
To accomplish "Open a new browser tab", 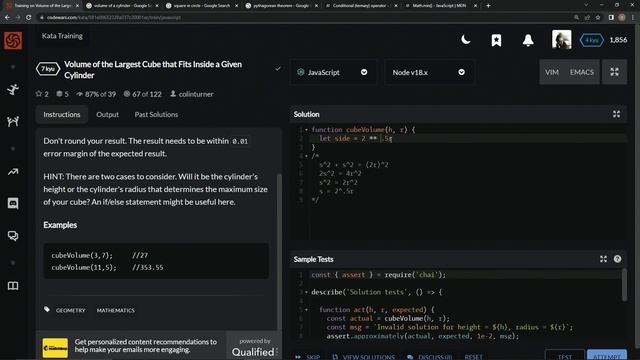I will [x=488, y=6].
